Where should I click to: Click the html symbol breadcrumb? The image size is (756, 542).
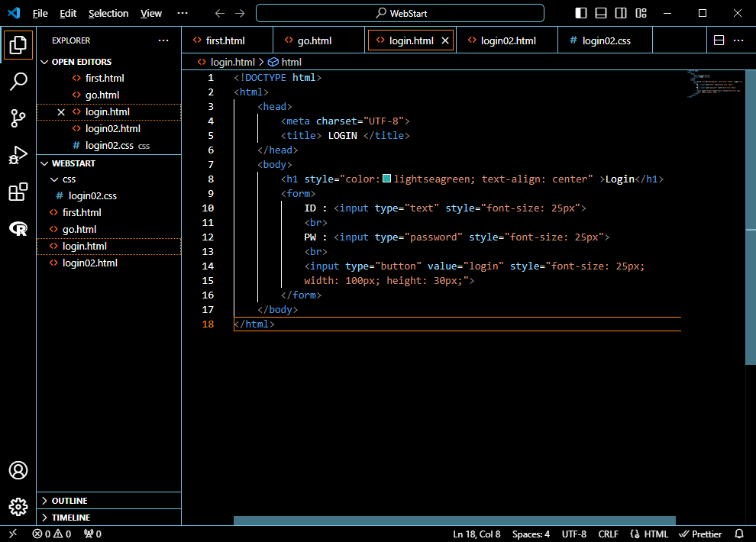pyautogui.click(x=285, y=62)
